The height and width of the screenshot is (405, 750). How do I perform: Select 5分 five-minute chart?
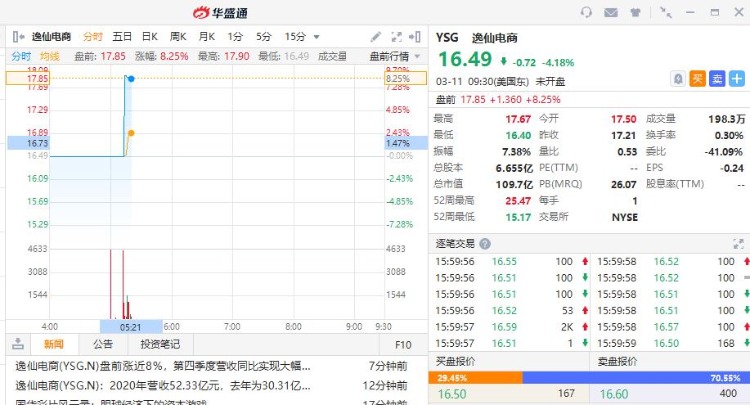pyautogui.click(x=264, y=37)
